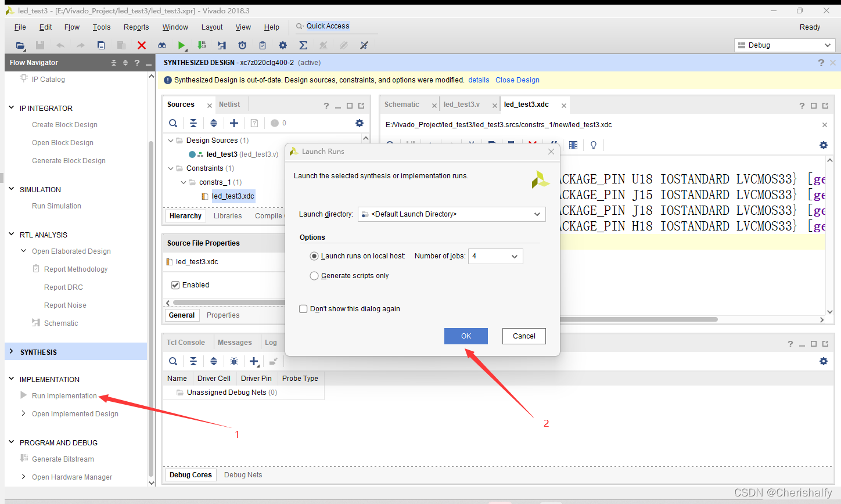Switch to the Schematic tab
This screenshot has height=504, width=841.
402,105
